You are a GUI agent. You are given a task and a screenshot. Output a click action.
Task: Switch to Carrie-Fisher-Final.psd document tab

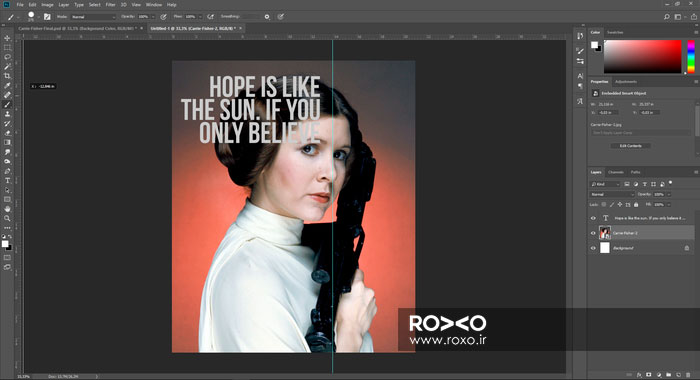click(77, 28)
